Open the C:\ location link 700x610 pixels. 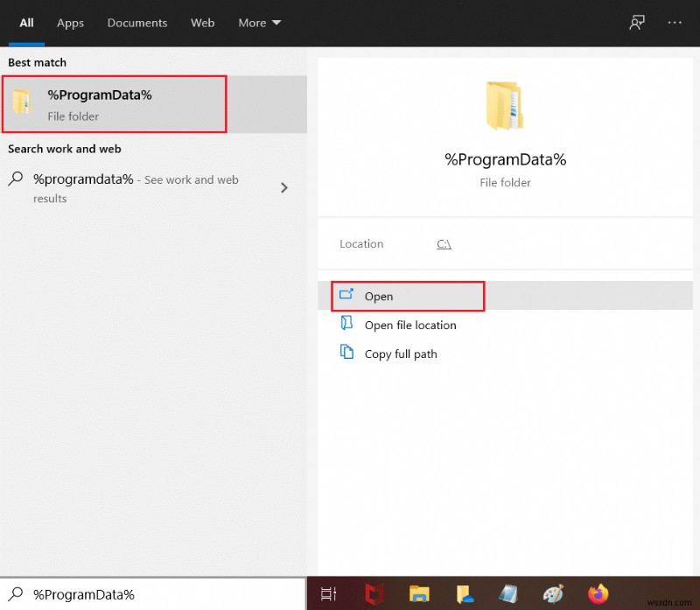[444, 244]
